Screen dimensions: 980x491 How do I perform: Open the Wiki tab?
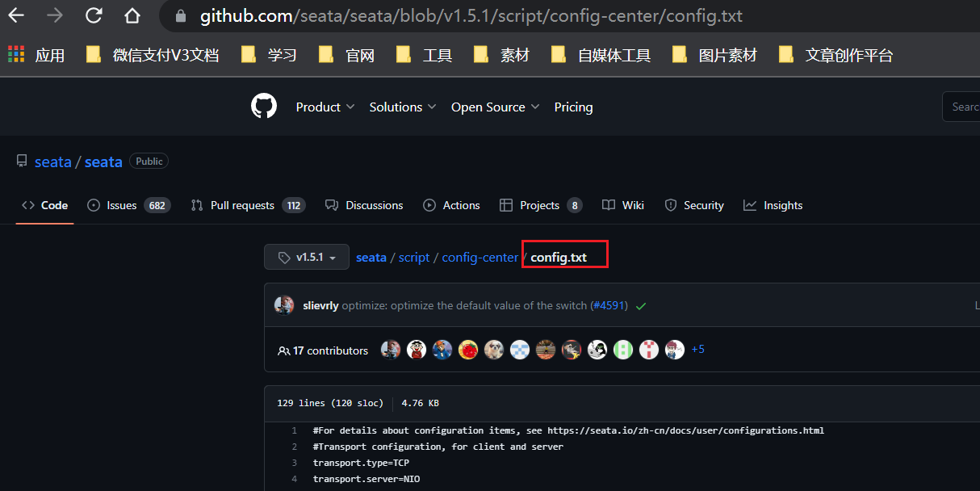click(x=622, y=205)
